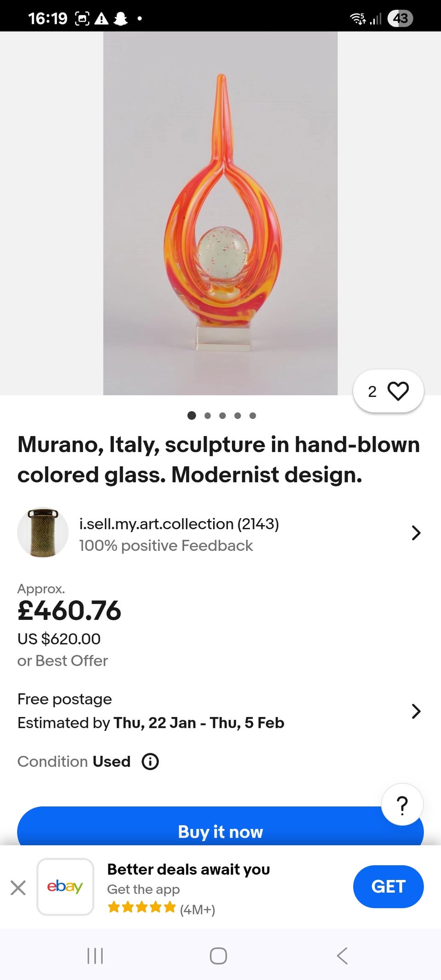The width and height of the screenshot is (441, 980).
Task: Tap the heart watchlist icon
Action: coord(398,391)
